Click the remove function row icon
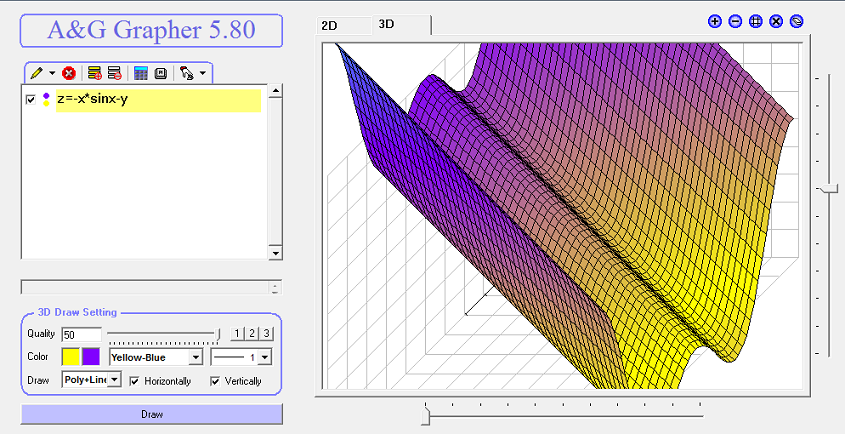845x434 pixels. 114,73
